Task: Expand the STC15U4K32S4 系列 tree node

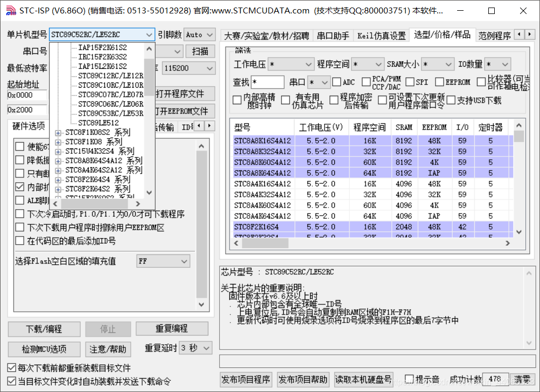Action: pyautogui.click(x=58, y=151)
